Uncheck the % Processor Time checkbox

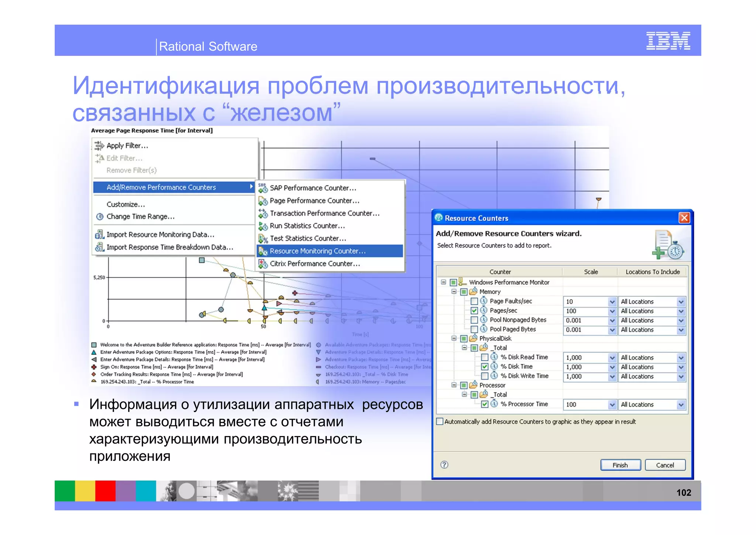click(485, 404)
